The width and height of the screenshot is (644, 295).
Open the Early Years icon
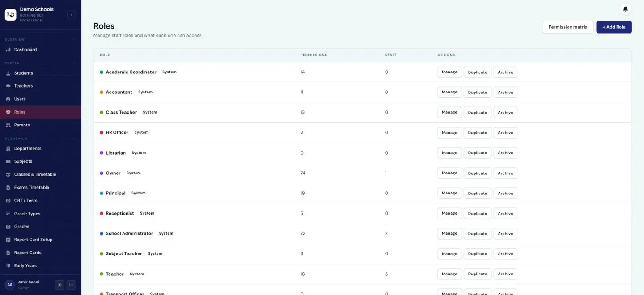click(8, 265)
